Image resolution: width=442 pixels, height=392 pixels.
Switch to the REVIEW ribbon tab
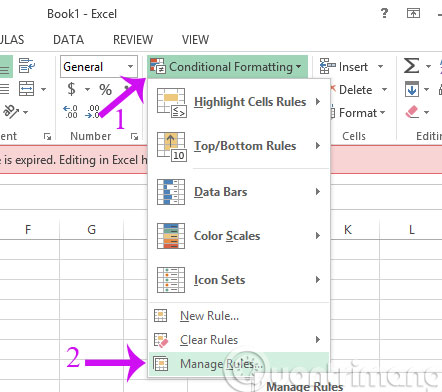133,40
